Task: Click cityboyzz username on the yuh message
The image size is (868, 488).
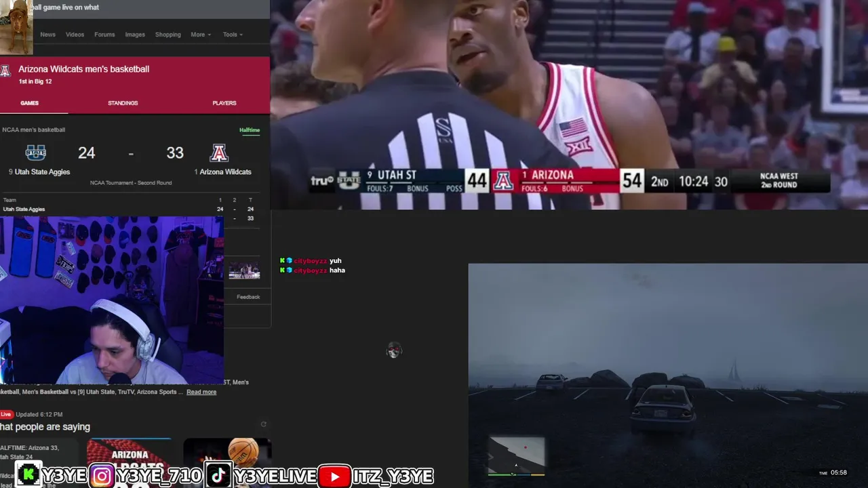Action: (x=310, y=261)
